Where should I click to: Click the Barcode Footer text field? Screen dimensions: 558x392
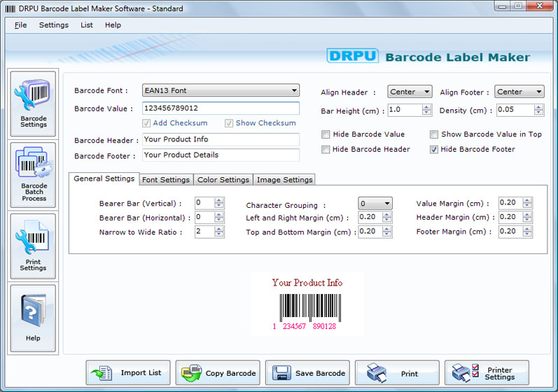click(x=221, y=155)
